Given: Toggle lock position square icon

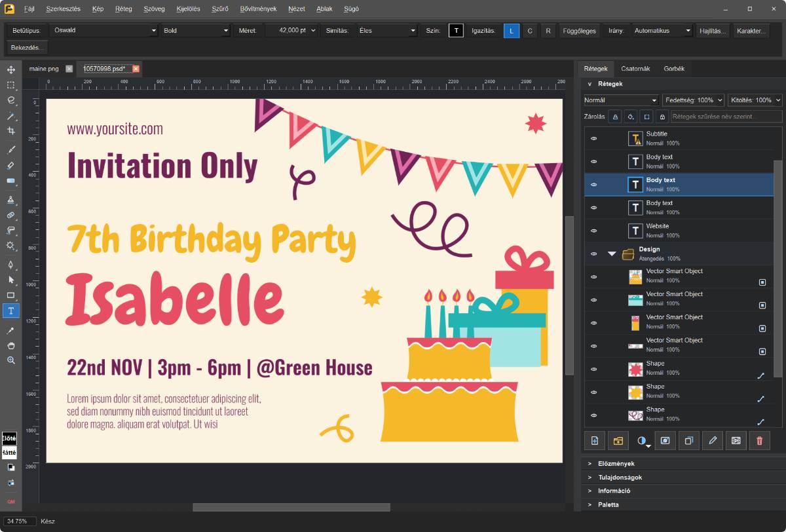Looking at the screenshot, I should point(646,117).
